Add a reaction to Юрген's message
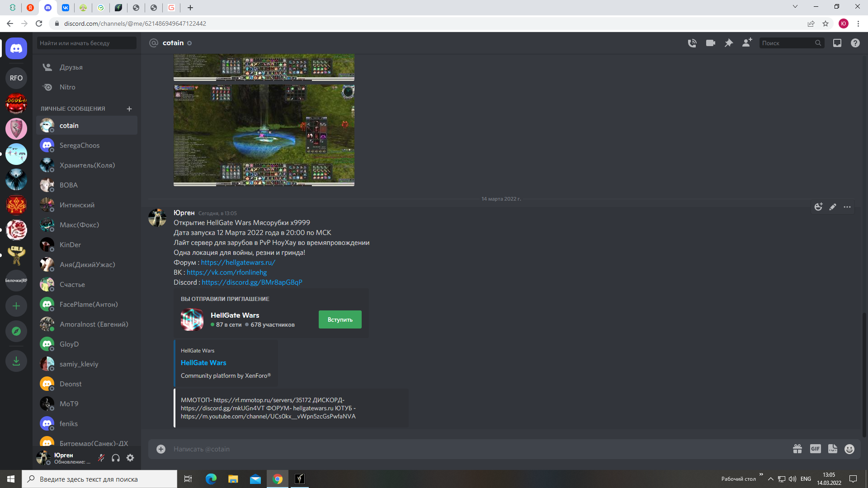The height and width of the screenshot is (488, 868). tap(818, 207)
